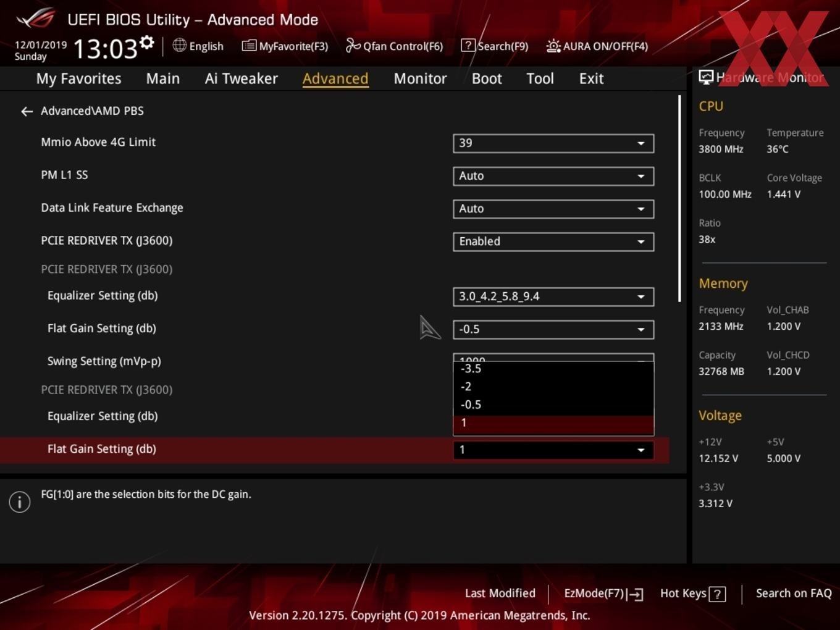Click the Search question mark icon
Screen dimensions: 840x630
pos(468,46)
